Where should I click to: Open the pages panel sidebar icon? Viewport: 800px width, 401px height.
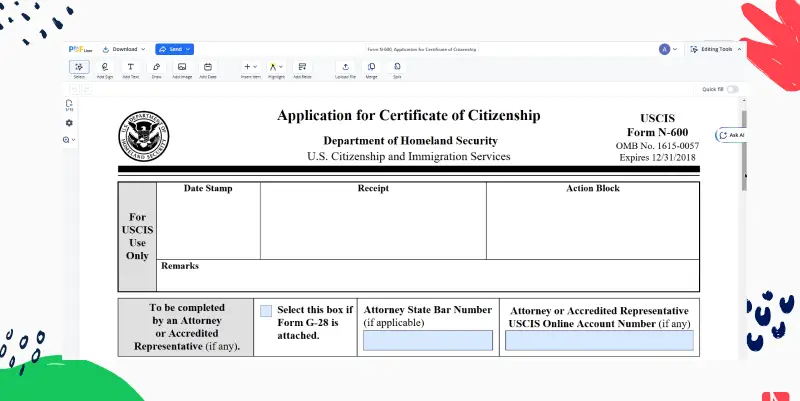[69, 105]
